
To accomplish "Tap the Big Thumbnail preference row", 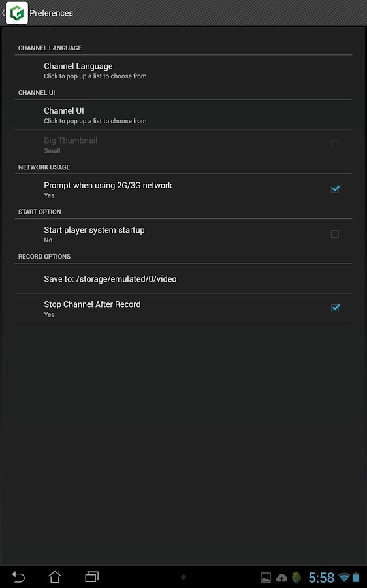I will click(x=183, y=145).
